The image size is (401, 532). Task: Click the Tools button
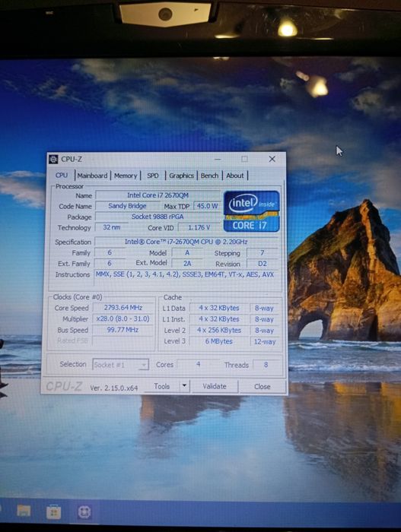point(162,386)
